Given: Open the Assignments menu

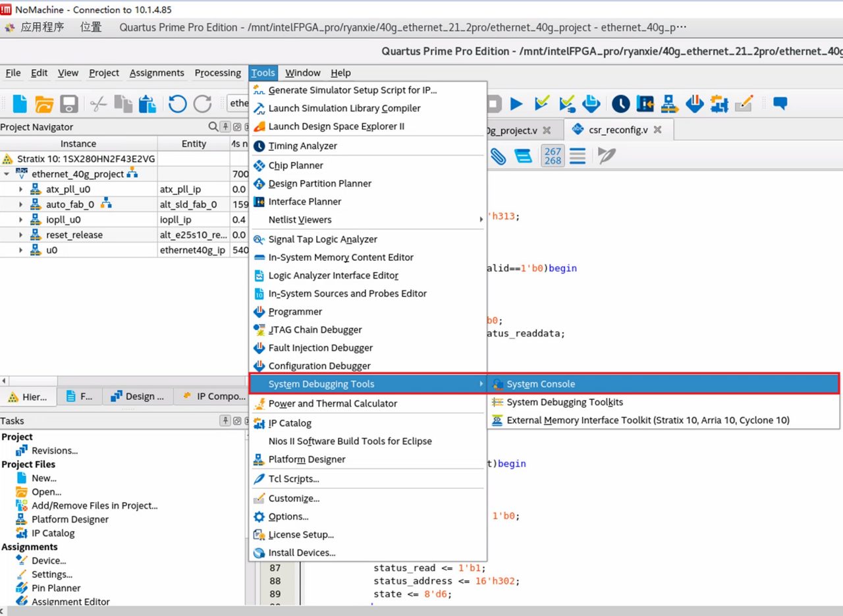Looking at the screenshot, I should [x=157, y=72].
